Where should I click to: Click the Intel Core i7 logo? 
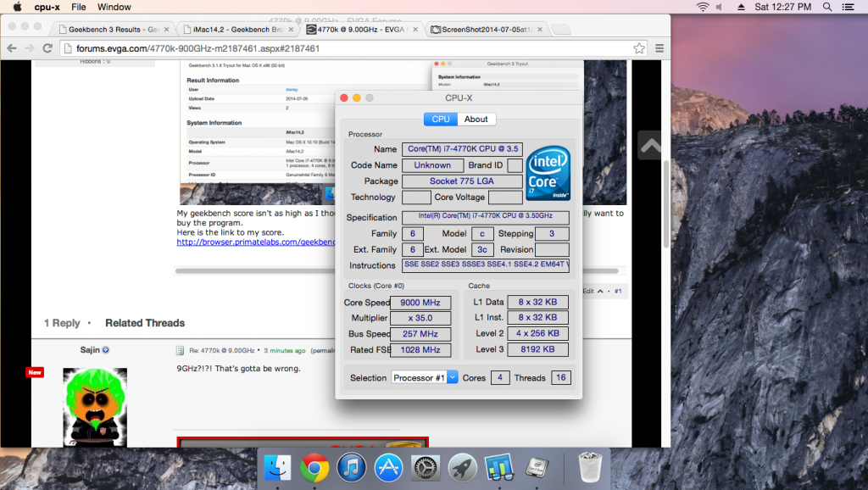coord(548,173)
